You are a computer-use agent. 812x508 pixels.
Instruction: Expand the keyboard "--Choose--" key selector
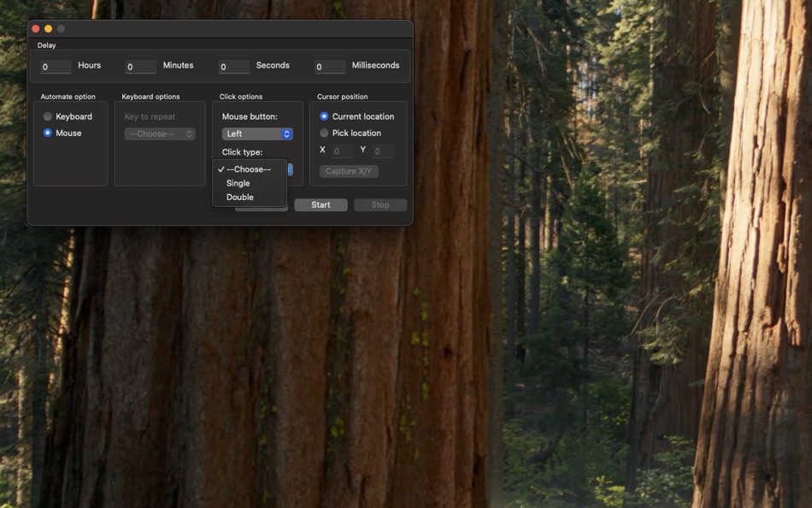pos(159,133)
